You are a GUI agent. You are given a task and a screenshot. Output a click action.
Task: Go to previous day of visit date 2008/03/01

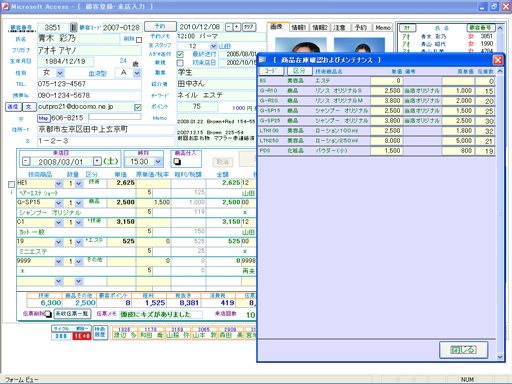pos(26,162)
